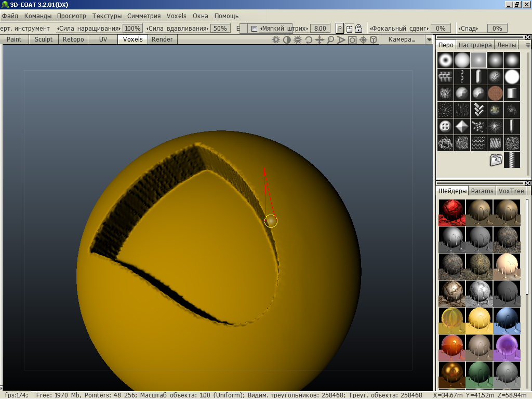The width and height of the screenshot is (532, 399).
Task: Choose the chain link brush alpha
Action: 462,77
